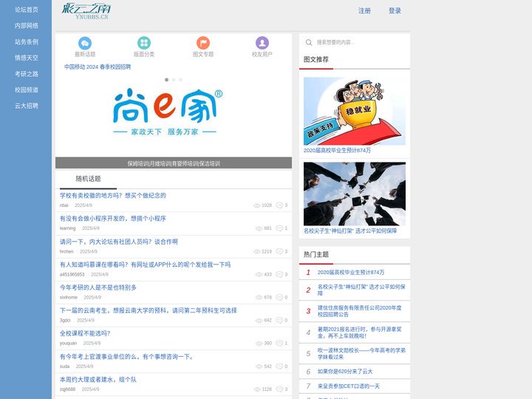Open 考研之路 in sidebar
This screenshot has width=532, height=399.
(x=27, y=74)
